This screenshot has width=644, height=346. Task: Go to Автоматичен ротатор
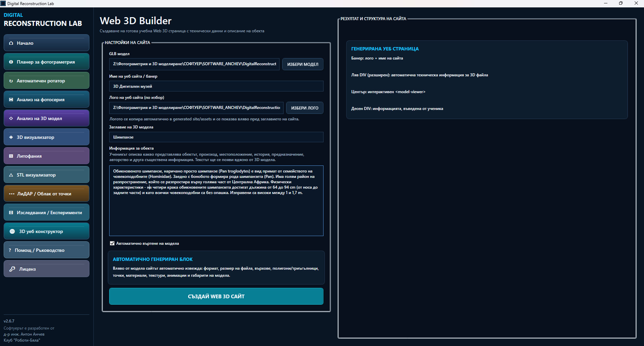(x=46, y=81)
